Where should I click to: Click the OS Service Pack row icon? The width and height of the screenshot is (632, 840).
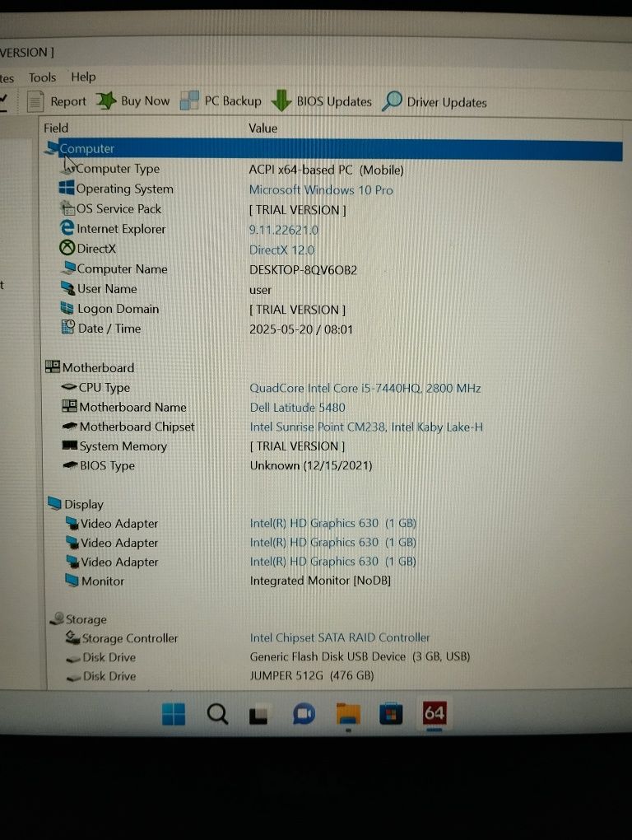point(67,208)
